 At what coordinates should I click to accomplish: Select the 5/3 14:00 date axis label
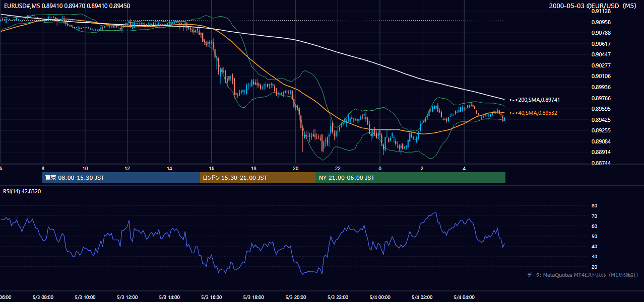169,297
